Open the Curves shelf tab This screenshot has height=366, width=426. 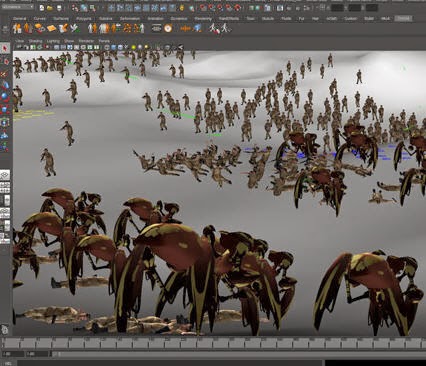[40, 19]
